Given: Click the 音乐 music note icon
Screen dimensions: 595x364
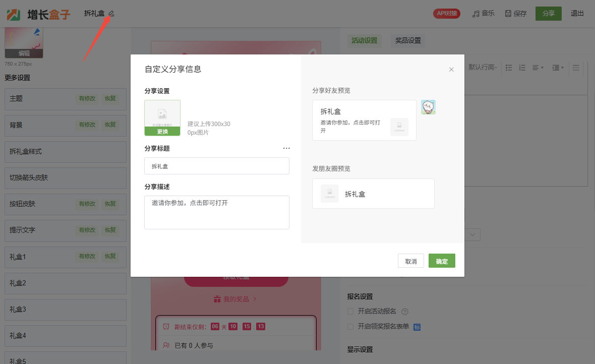Looking at the screenshot, I should tap(475, 14).
